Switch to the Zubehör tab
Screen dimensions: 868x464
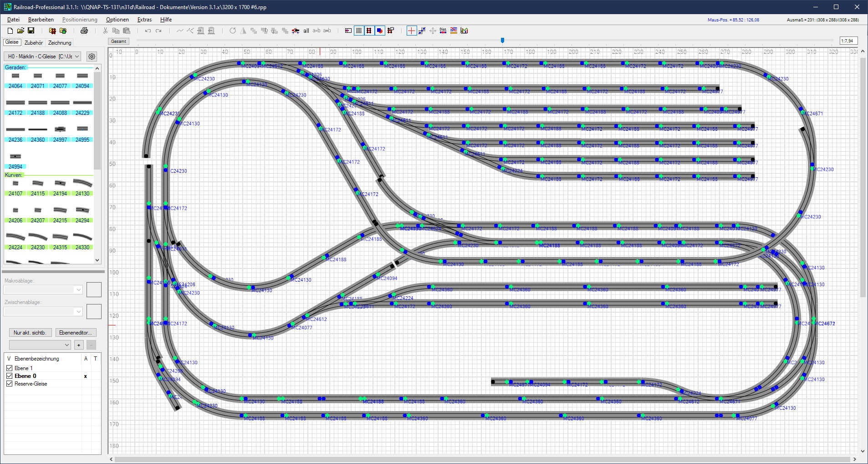(x=34, y=43)
